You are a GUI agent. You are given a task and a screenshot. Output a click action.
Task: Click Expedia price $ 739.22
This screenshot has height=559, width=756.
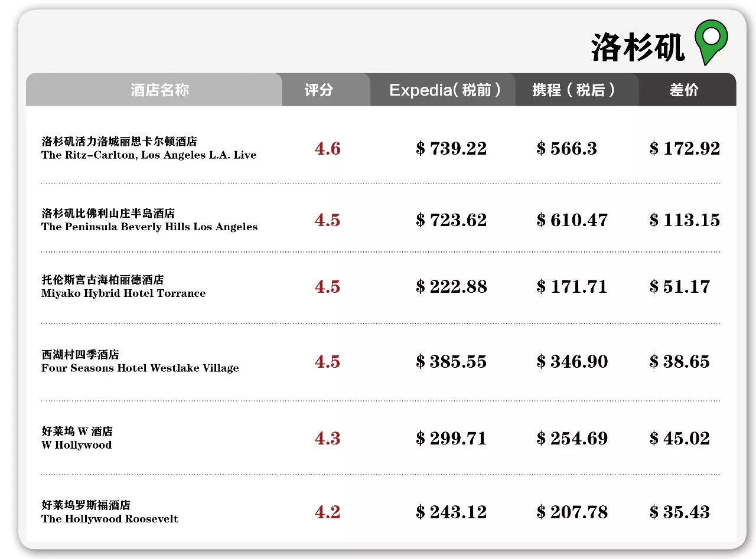(x=451, y=148)
